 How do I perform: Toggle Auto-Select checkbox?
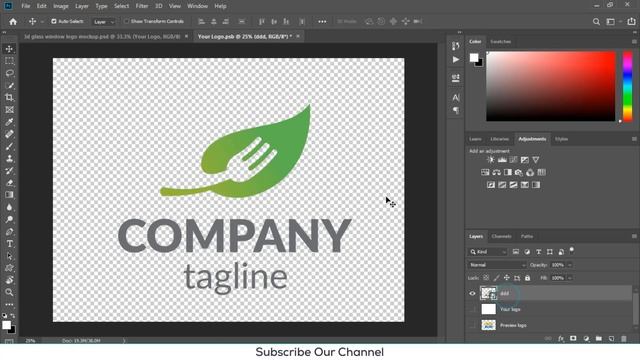[54, 21]
